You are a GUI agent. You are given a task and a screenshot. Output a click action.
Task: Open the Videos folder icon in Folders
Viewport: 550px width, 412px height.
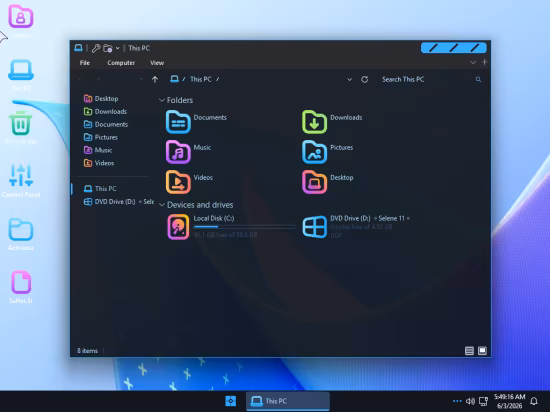coord(178,182)
